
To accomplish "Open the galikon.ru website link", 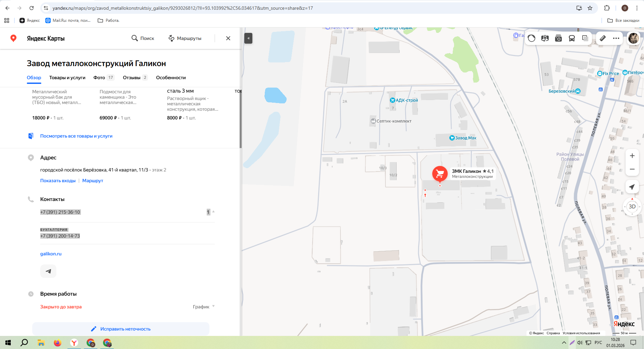I will (x=51, y=254).
